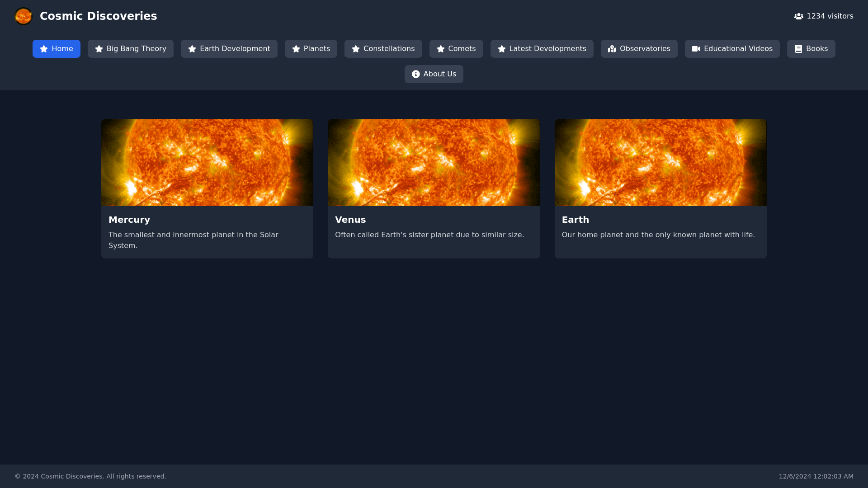Click the Venus card thumbnail image
This screenshot has width=868, height=488.
[x=434, y=163]
